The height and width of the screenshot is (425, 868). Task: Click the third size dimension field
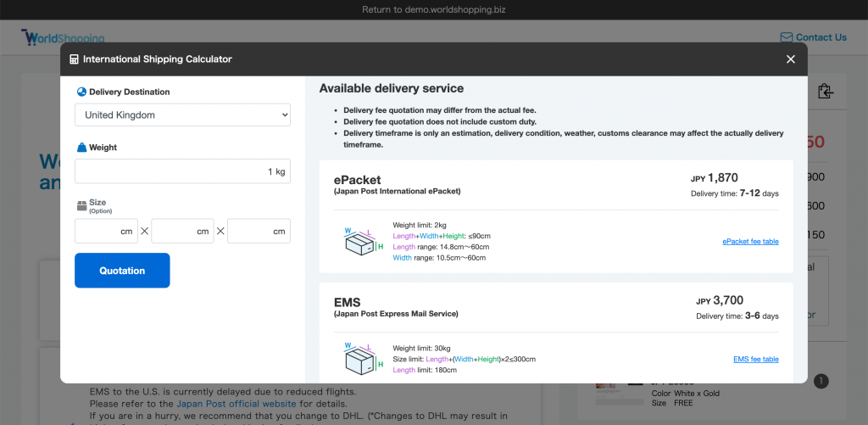[x=259, y=231]
